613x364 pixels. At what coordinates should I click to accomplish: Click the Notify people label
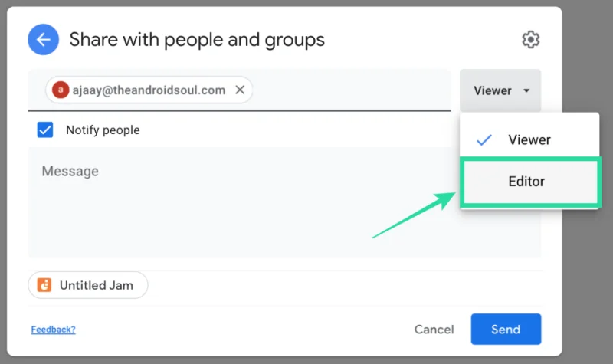click(x=103, y=130)
